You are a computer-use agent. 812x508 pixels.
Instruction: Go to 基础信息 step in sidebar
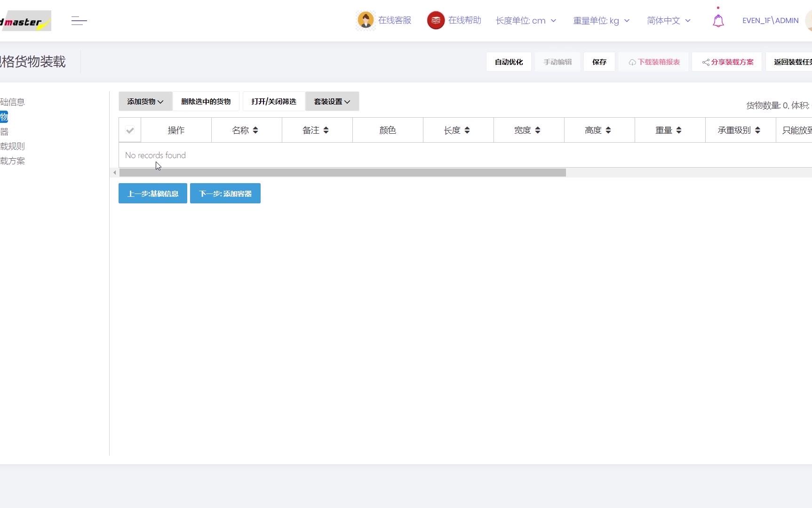[12, 102]
